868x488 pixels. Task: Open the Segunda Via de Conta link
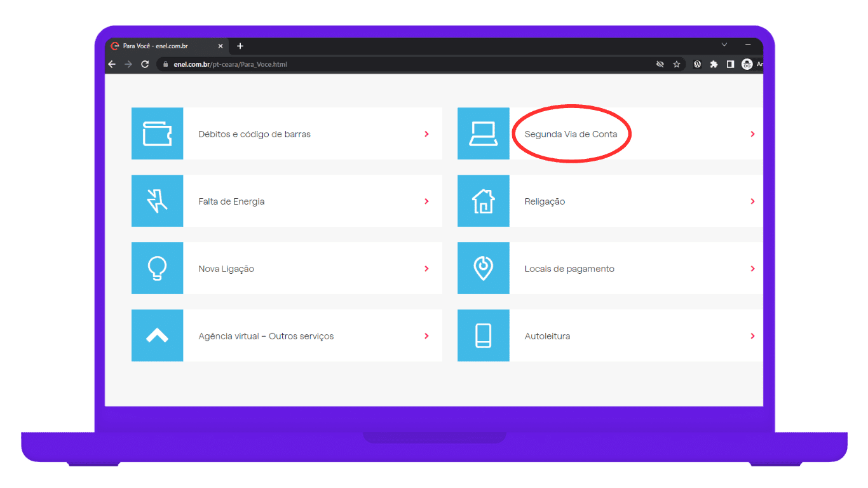tap(571, 134)
